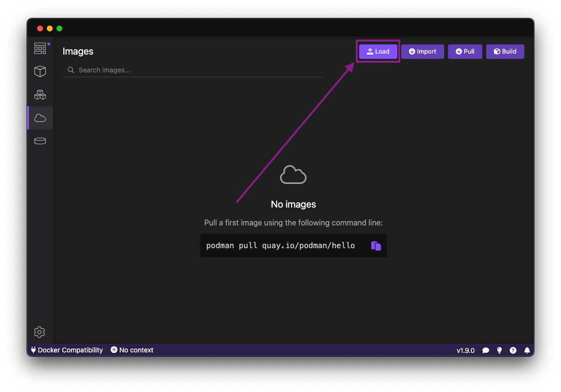This screenshot has height=392, width=561.
Task: Click the Docker Compatibility indicator
Action: (x=66, y=350)
